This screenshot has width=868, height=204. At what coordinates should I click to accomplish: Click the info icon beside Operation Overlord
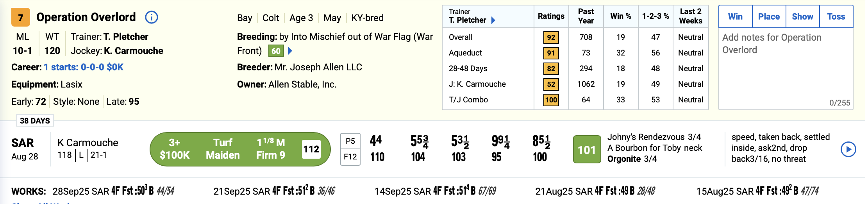click(x=152, y=17)
